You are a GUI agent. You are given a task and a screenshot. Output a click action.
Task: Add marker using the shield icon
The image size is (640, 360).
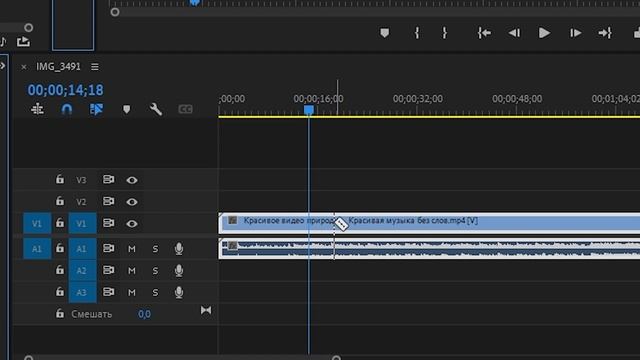coord(384,33)
